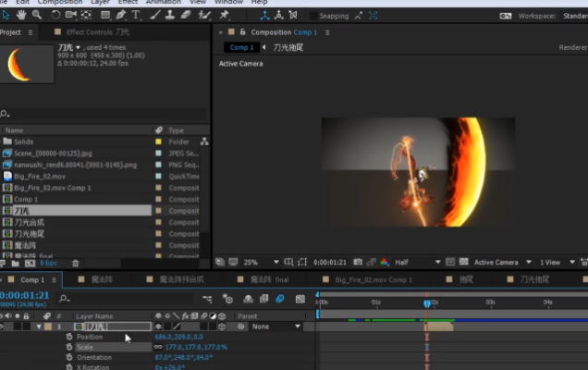
Task: Select the Clone Stamp tool
Action: pyautogui.click(x=170, y=15)
